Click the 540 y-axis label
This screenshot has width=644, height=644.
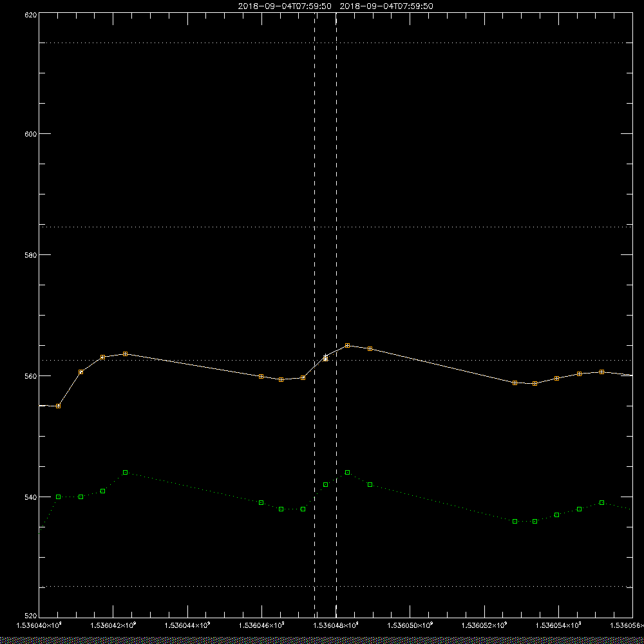[x=31, y=497]
